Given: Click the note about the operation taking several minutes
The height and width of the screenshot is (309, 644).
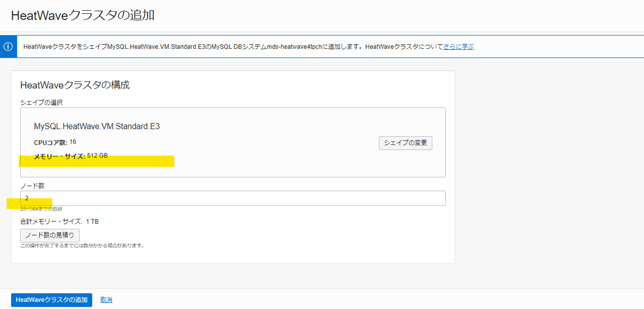Looking at the screenshot, I should [x=82, y=246].
